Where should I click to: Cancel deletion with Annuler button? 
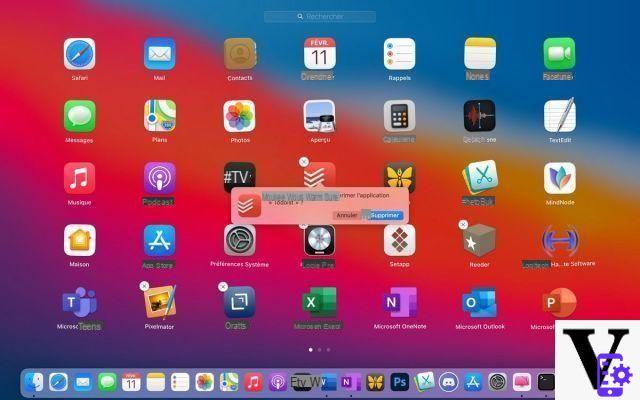(347, 215)
